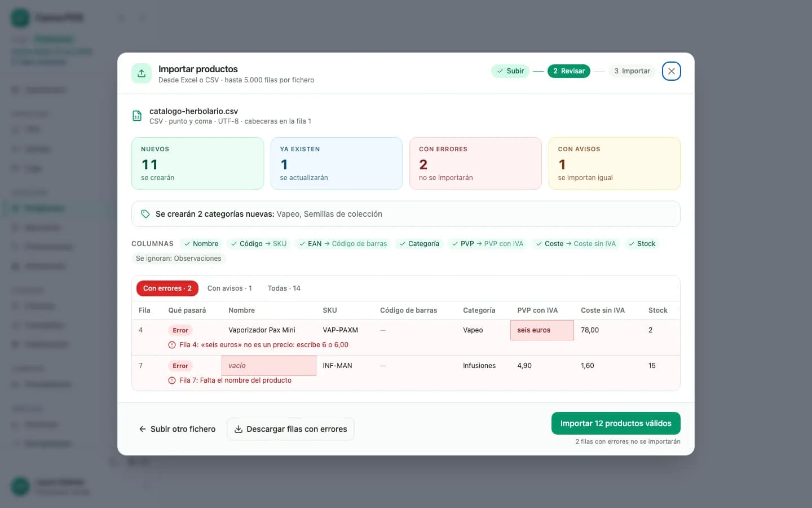
Task: Click the highlighted 'seis euros' price cell
Action: pos(542,330)
